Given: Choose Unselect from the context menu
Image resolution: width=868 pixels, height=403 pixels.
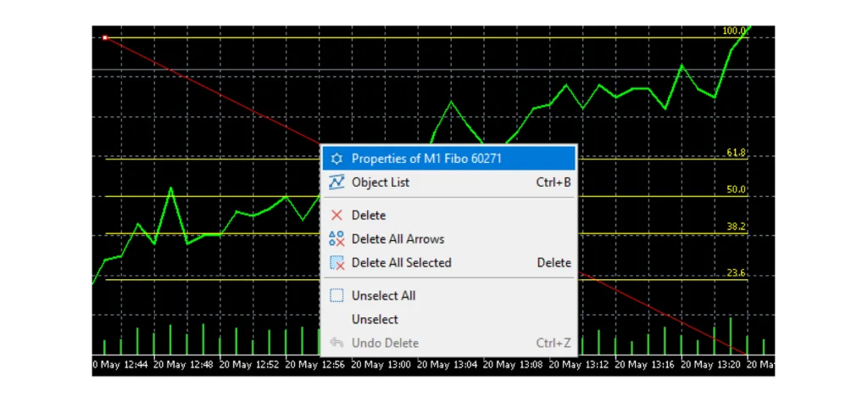Looking at the screenshot, I should pyautogui.click(x=375, y=320).
